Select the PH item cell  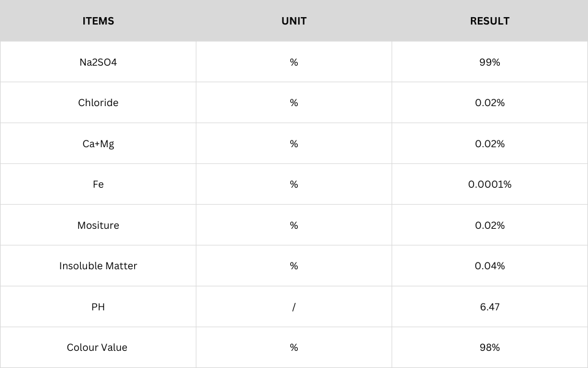click(x=98, y=307)
